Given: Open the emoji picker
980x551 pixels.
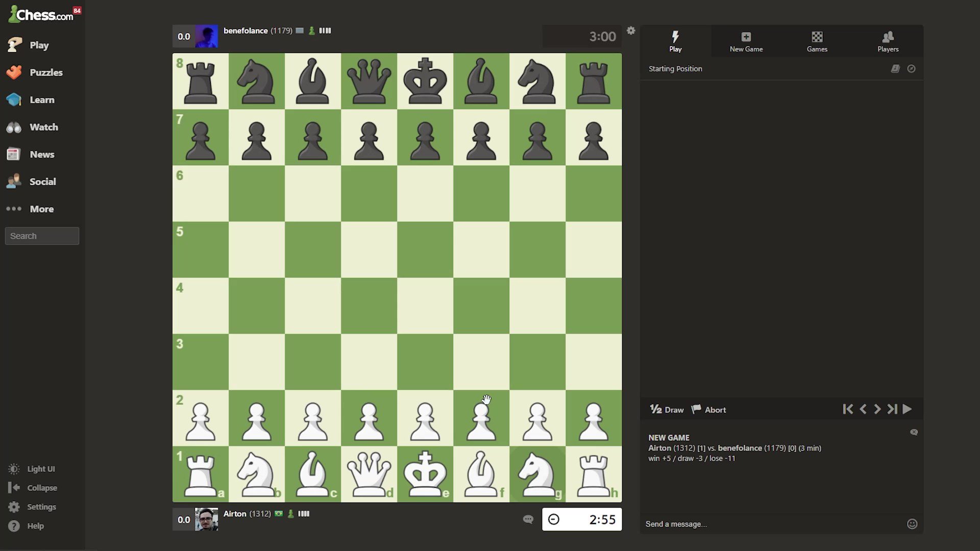Looking at the screenshot, I should point(912,524).
